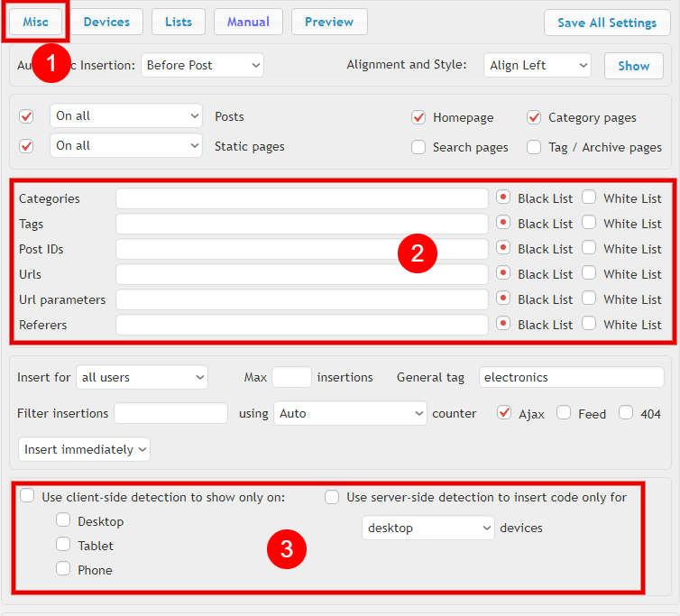Uncheck the Homepage checkbox
Image resolution: width=680 pixels, height=616 pixels.
pyautogui.click(x=418, y=117)
